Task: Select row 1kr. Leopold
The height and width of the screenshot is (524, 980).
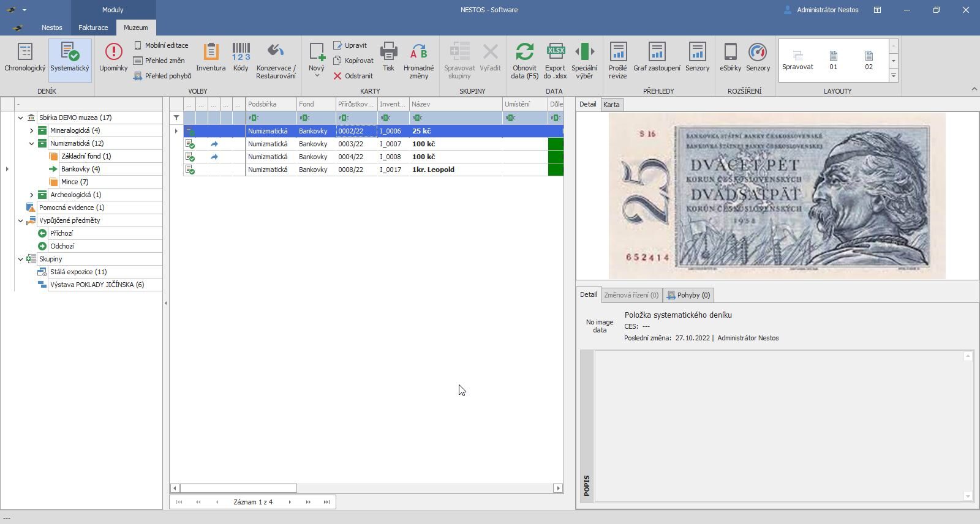Action: tap(373, 170)
